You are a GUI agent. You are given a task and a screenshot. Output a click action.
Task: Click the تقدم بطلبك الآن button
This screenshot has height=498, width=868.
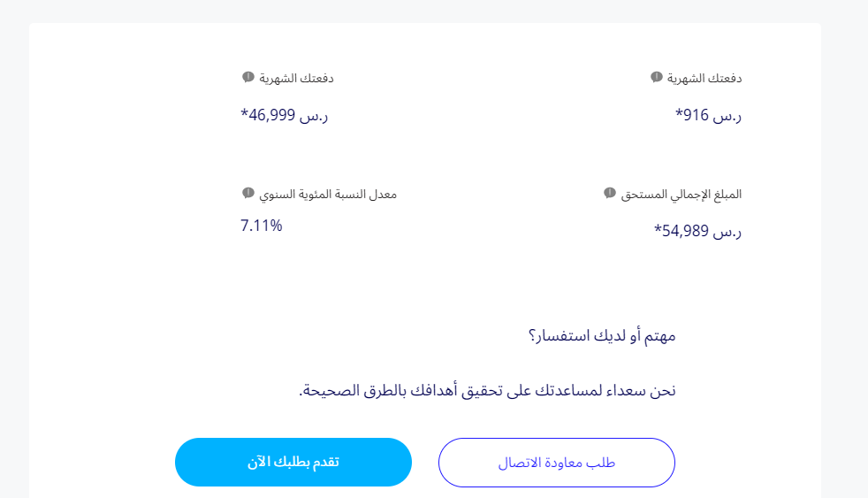coord(293,462)
